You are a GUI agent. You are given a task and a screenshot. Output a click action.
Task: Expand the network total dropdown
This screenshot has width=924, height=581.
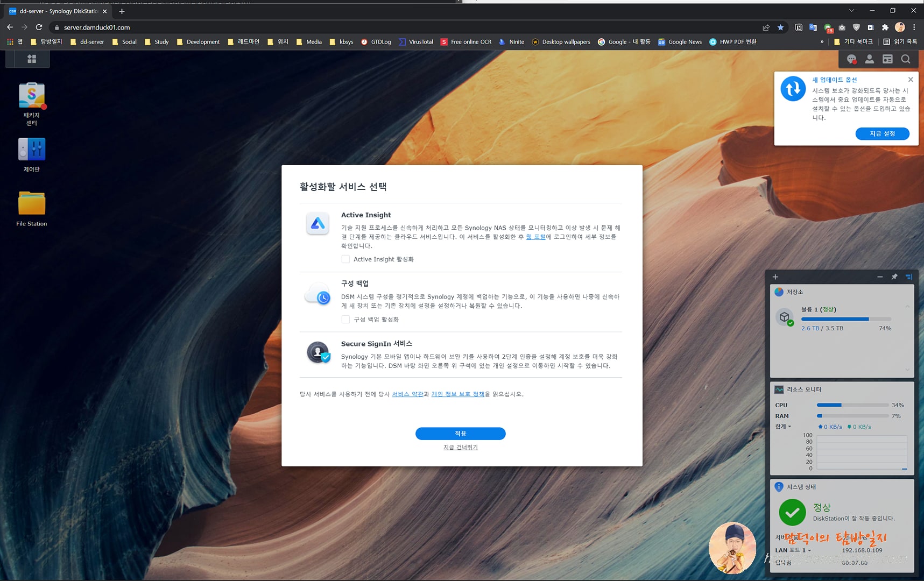pos(783,427)
